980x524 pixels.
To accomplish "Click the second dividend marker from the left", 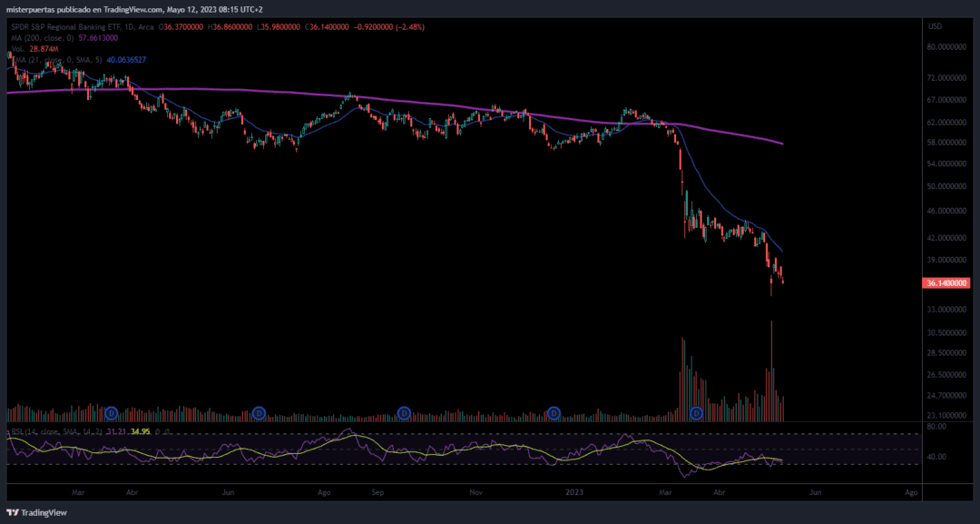I will (260, 413).
